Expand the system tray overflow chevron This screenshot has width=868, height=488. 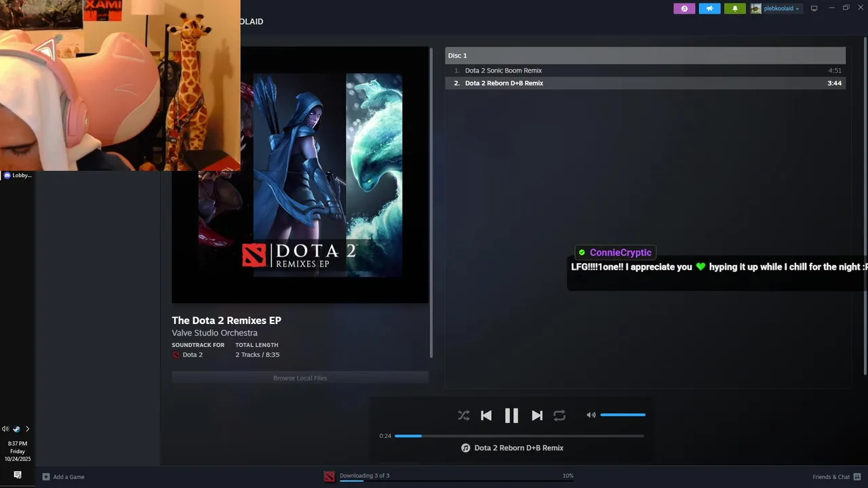(x=27, y=429)
